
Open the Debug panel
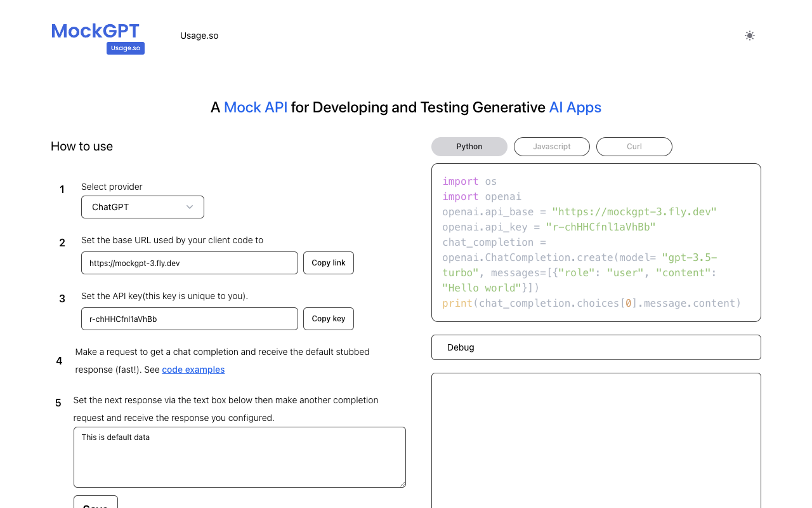click(x=596, y=347)
